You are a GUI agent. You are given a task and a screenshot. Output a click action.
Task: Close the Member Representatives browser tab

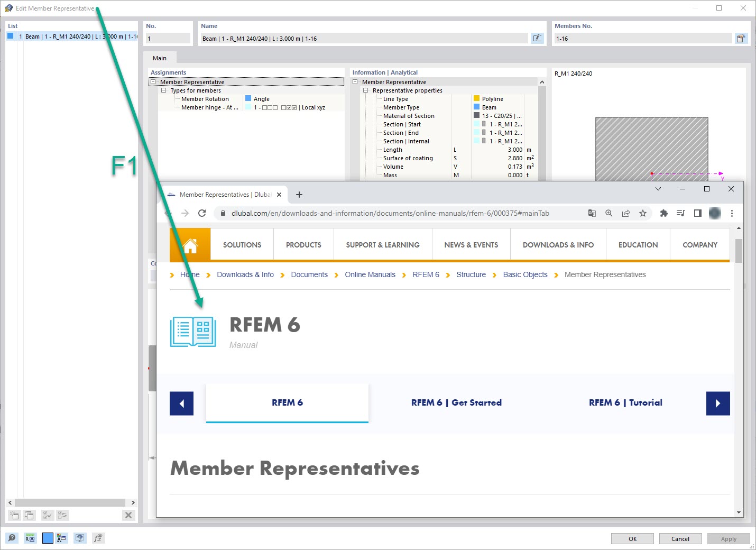[x=279, y=195]
